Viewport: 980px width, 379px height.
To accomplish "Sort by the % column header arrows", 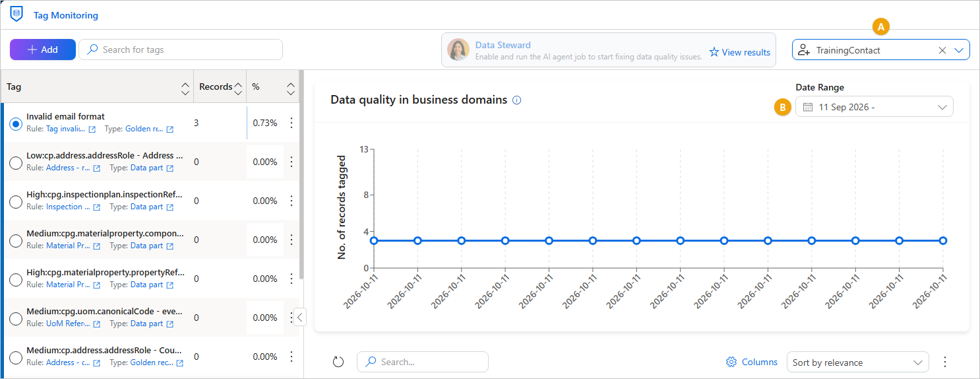I will pyautogui.click(x=291, y=87).
